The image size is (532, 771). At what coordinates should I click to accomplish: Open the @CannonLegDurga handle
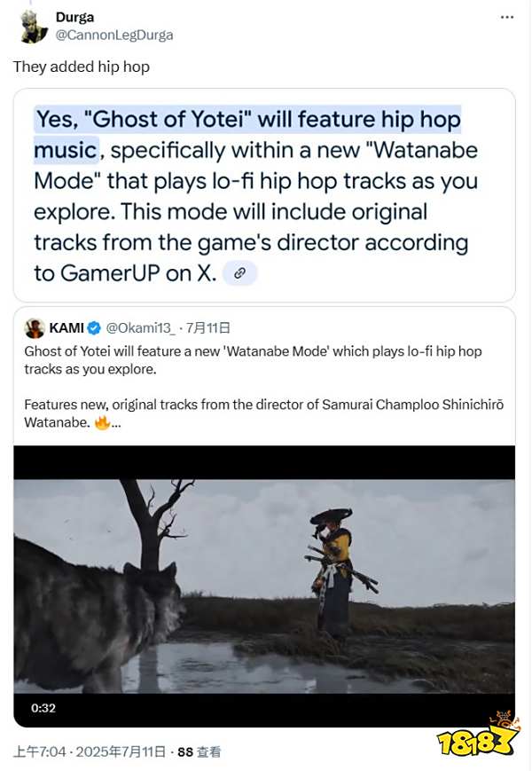coord(114,35)
